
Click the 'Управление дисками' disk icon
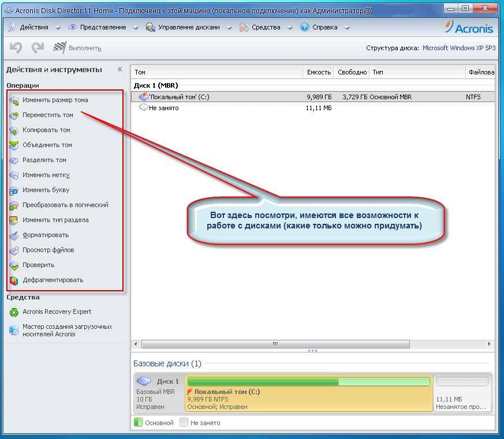[x=150, y=27]
